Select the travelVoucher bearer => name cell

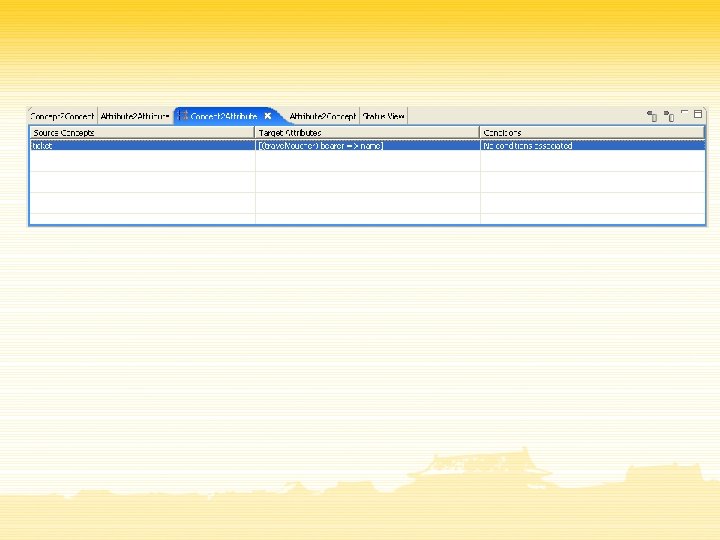pos(367,146)
